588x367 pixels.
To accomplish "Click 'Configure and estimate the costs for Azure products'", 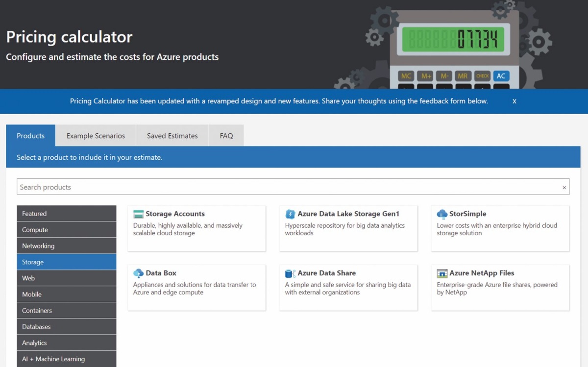I will (112, 57).
